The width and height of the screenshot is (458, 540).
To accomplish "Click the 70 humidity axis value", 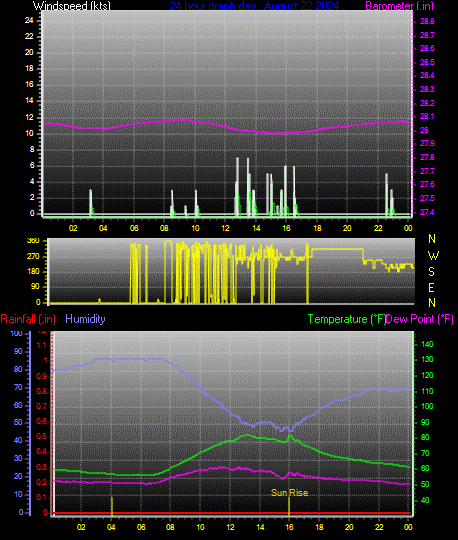I will [x=18, y=387].
